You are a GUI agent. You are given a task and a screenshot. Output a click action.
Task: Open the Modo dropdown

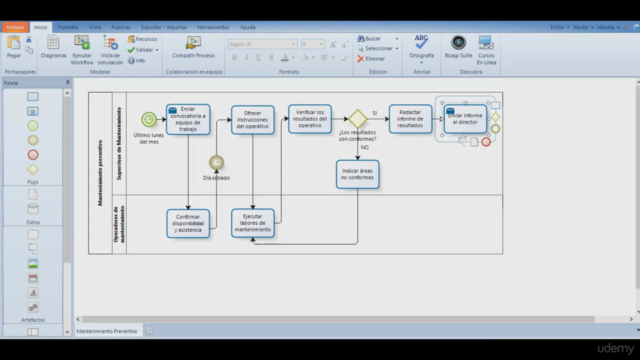(x=583, y=27)
